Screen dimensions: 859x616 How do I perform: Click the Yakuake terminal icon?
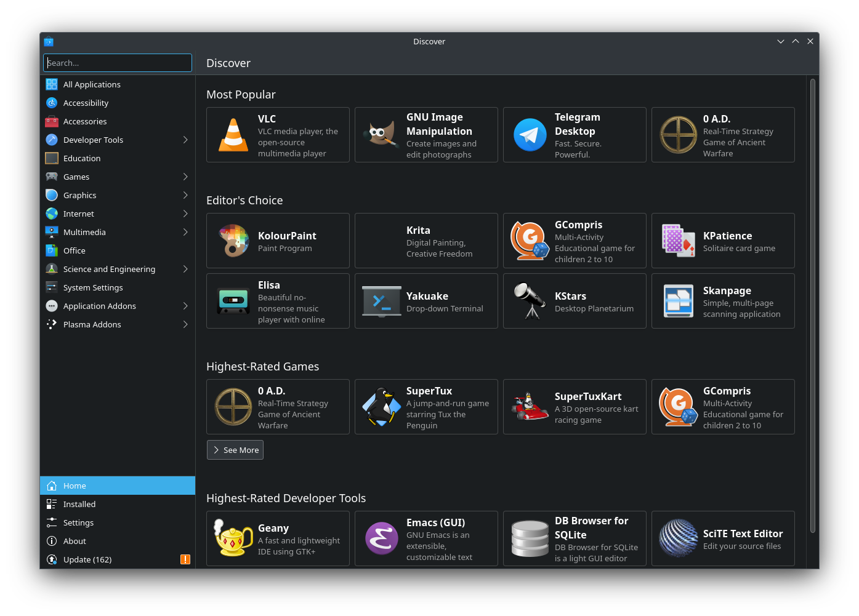[382, 301]
